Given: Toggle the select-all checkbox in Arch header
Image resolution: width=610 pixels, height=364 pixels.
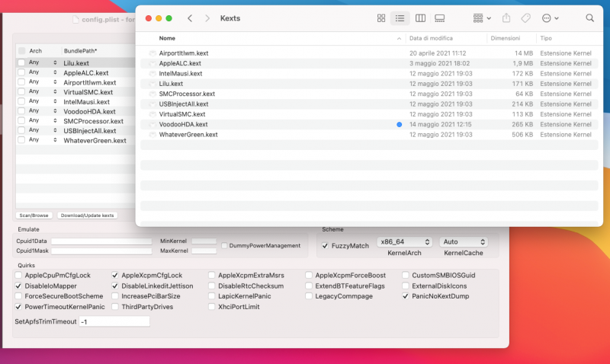Looking at the screenshot, I should 22,50.
